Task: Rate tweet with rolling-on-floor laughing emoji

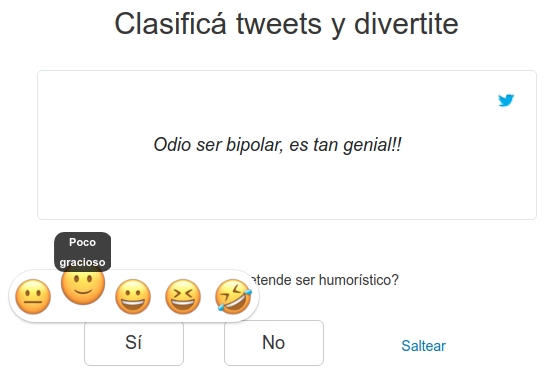Action: pyautogui.click(x=233, y=297)
